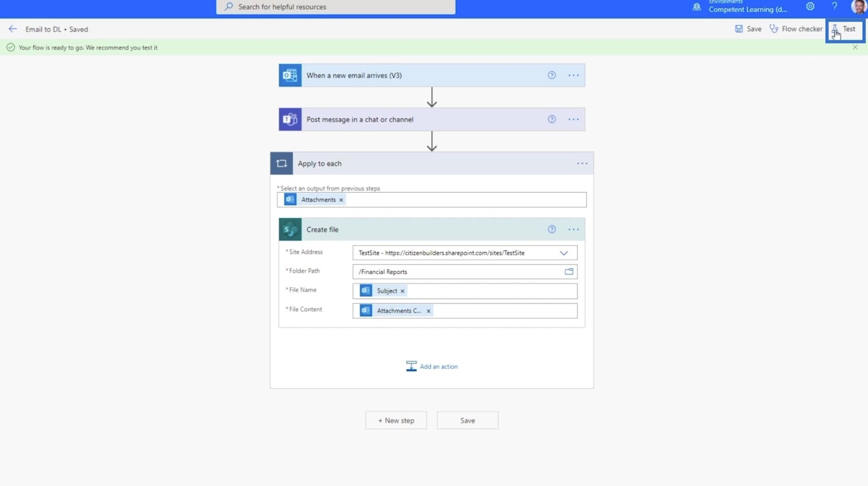Collapse the Create file action header
868x486 pixels.
pos(432,230)
